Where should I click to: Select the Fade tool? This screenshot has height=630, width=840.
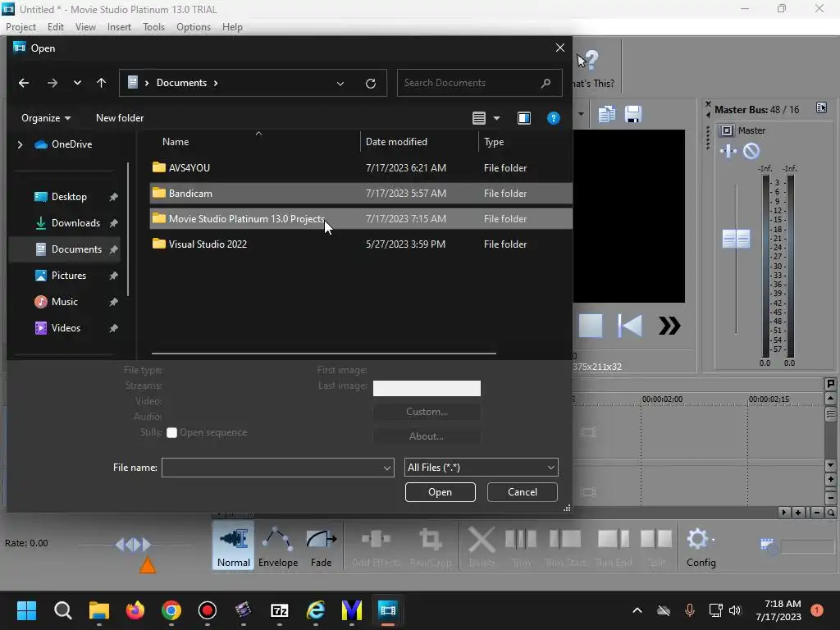pyautogui.click(x=321, y=547)
